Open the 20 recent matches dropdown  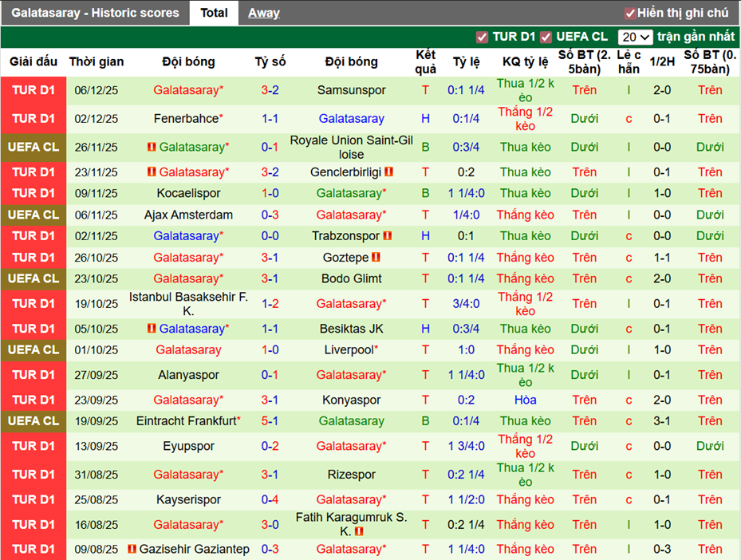point(635,37)
